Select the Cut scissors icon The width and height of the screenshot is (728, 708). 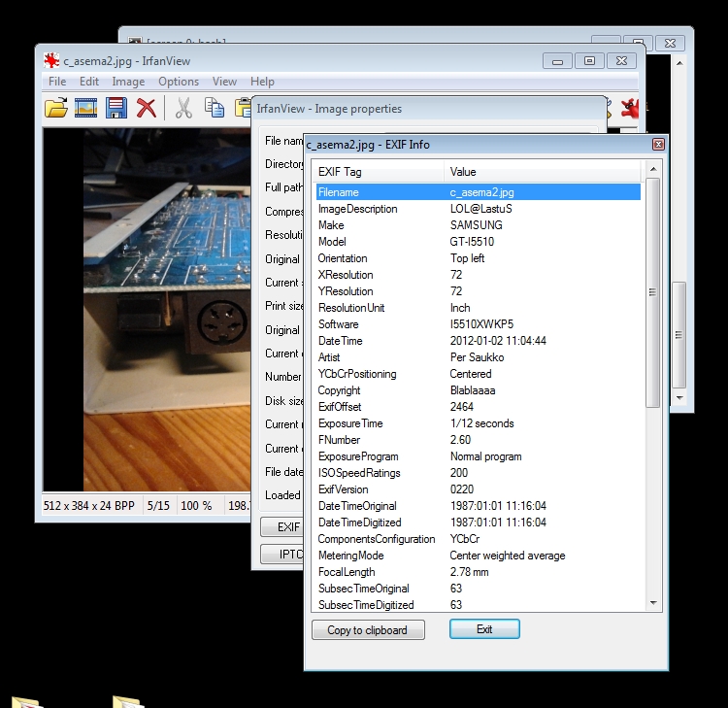click(182, 108)
